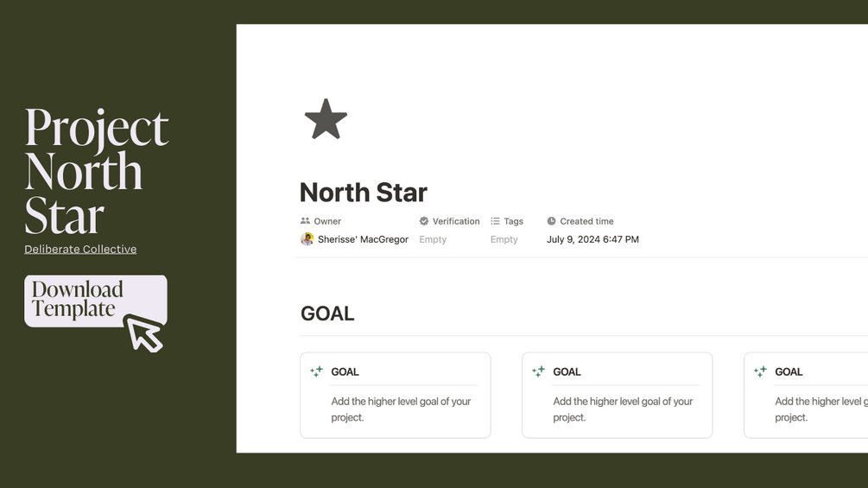The width and height of the screenshot is (868, 488).
Task: Click sparkle icon in third GOAL card
Action: [761, 371]
